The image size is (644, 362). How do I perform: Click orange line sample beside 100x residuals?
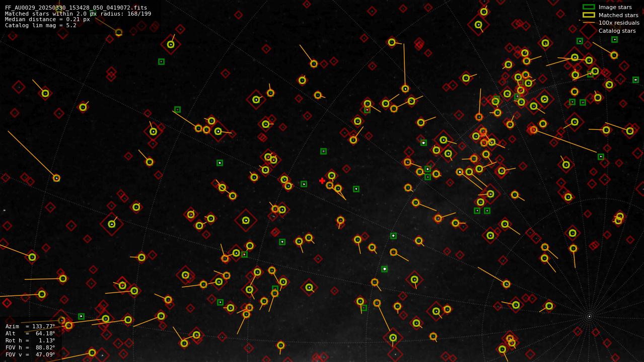click(589, 23)
